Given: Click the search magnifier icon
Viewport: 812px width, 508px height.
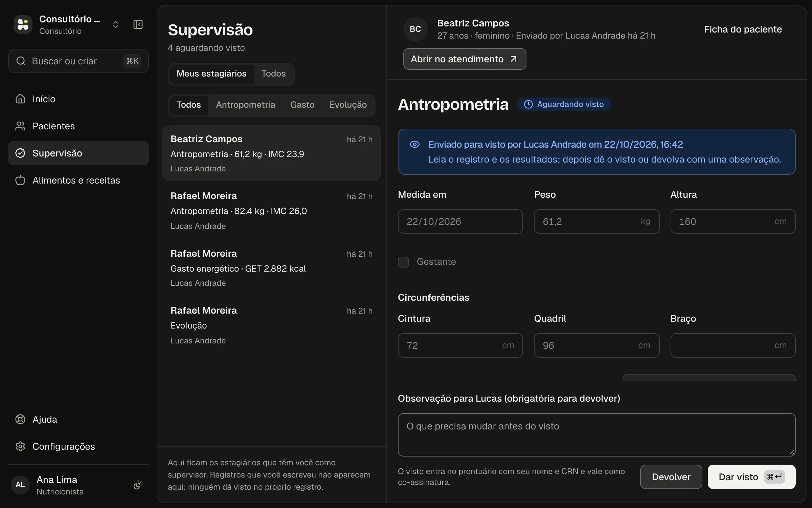Looking at the screenshot, I should click(21, 61).
